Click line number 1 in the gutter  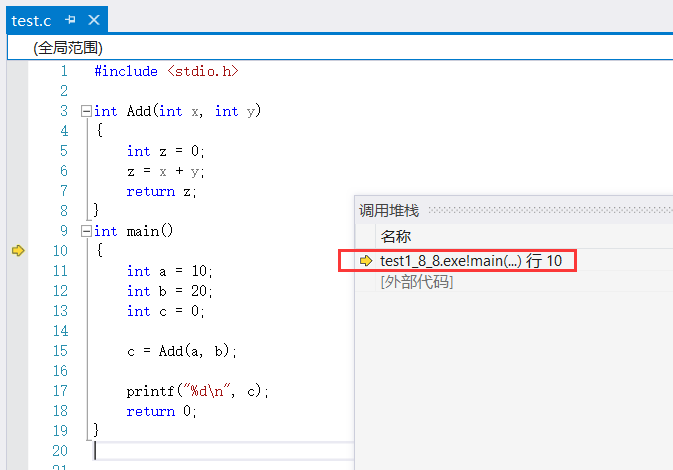[x=64, y=71]
